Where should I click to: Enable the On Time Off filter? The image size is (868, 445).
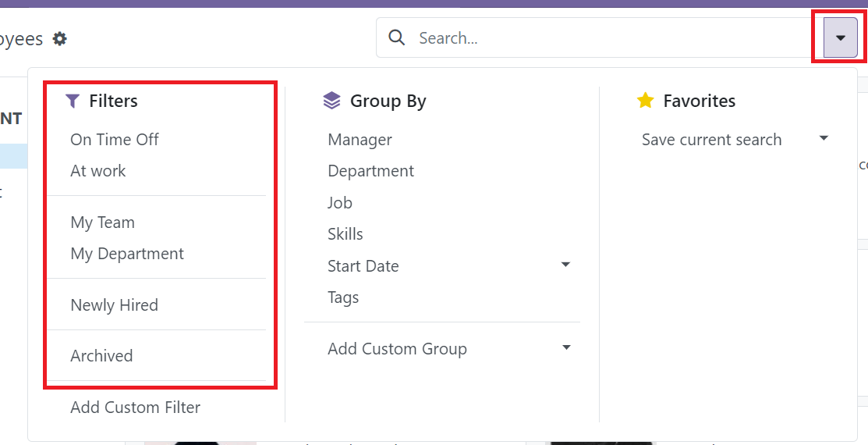coord(115,140)
